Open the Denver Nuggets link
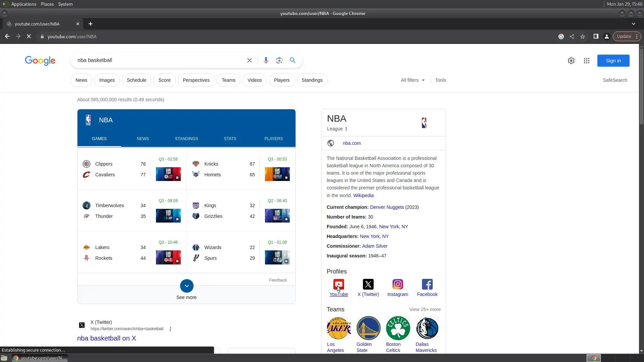This screenshot has width=644, height=362. 386,207
